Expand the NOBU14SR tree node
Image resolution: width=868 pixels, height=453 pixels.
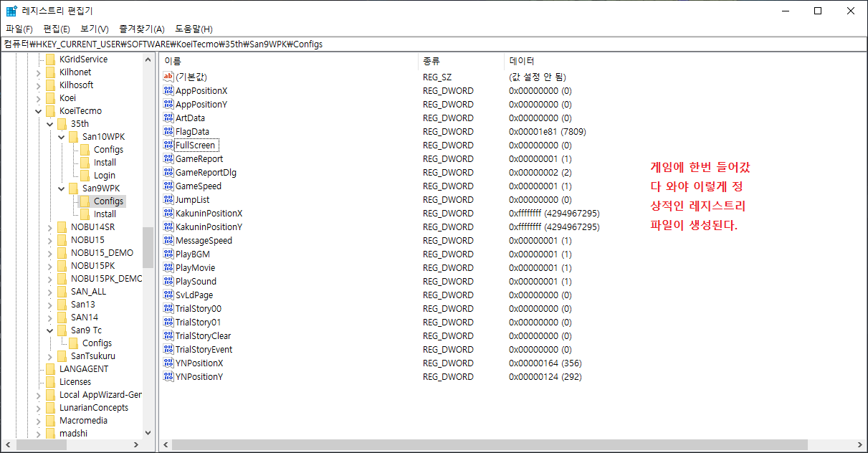click(49, 227)
